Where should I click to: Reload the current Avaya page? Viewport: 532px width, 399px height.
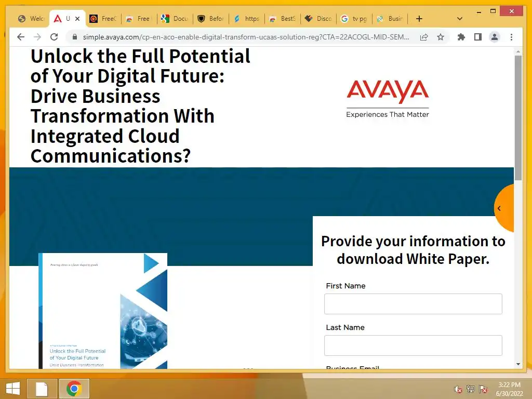(54, 37)
